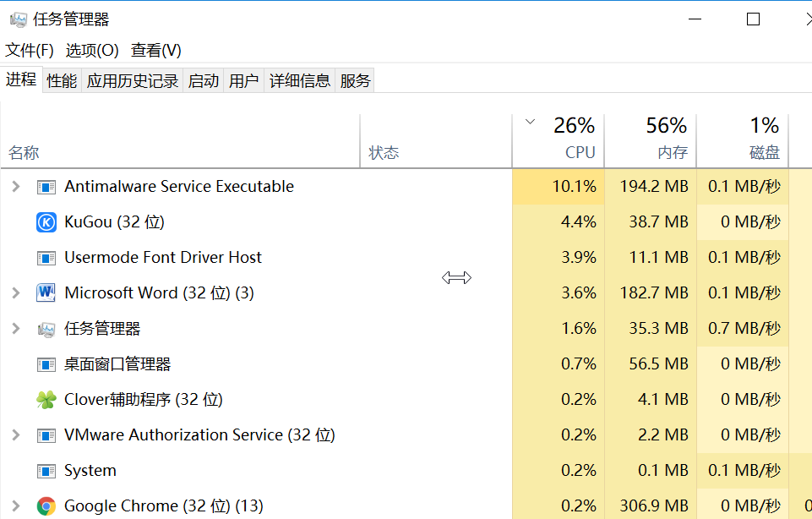Click the Clover辅助程序 clover icon
Image resolution: width=812 pixels, height=519 pixels.
click(x=46, y=399)
